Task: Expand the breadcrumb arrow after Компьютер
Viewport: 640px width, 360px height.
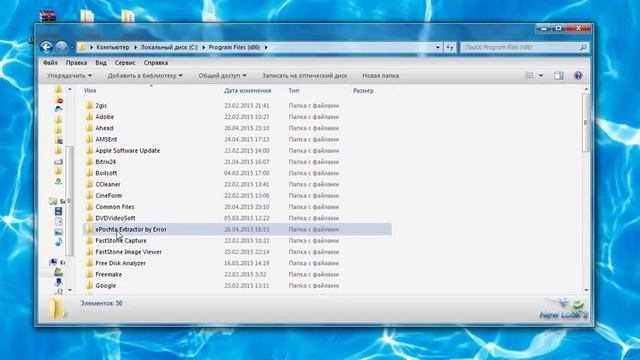Action: (135, 47)
